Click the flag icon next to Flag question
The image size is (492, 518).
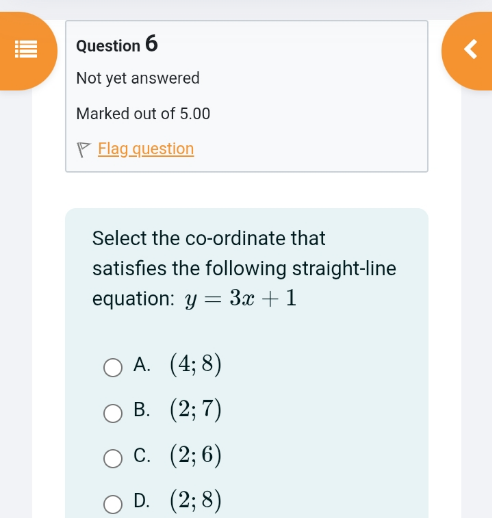pos(83,149)
